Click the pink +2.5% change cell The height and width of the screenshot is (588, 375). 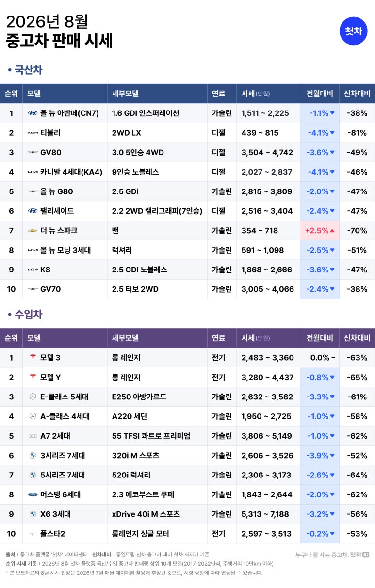pos(319,231)
